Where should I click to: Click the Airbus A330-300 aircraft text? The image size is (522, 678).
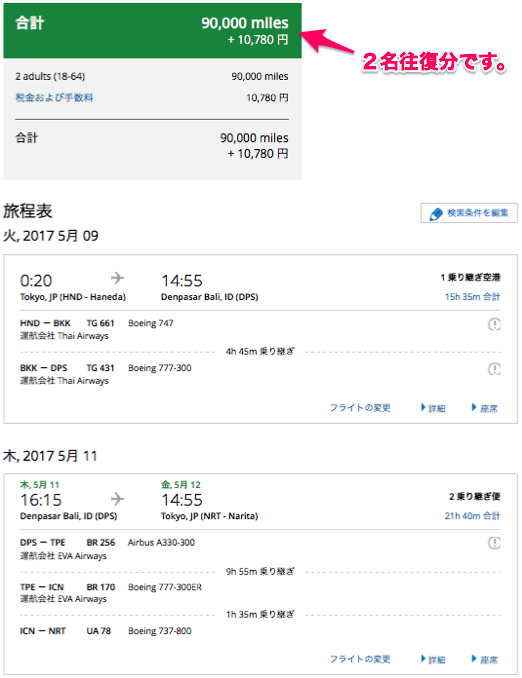click(x=161, y=542)
